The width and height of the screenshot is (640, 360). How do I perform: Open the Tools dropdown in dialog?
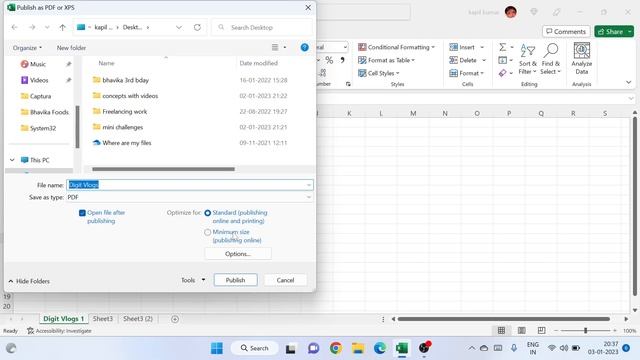coord(193,280)
